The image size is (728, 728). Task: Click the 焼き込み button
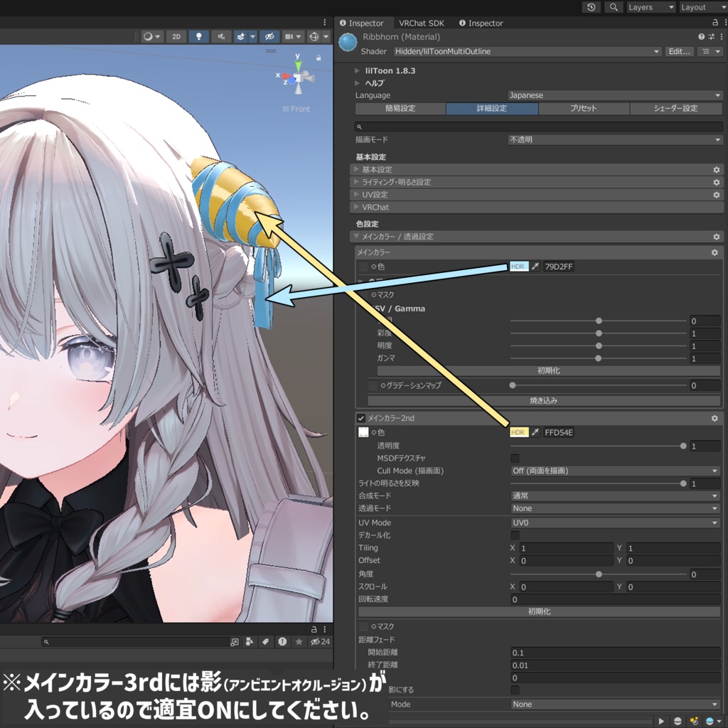(x=543, y=401)
